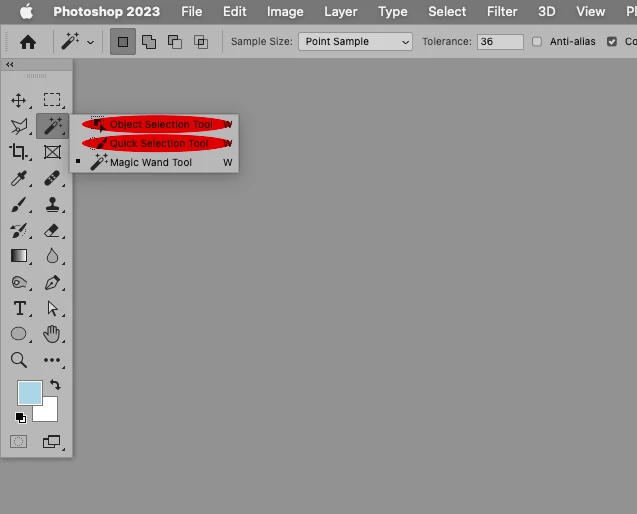Select the Pen tool

tap(52, 282)
